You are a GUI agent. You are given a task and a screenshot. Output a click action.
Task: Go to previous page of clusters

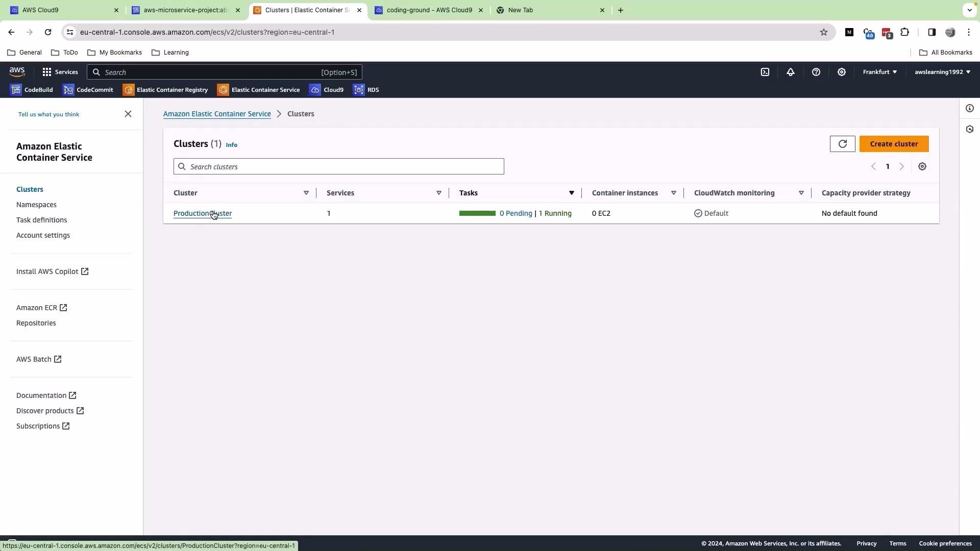click(873, 166)
